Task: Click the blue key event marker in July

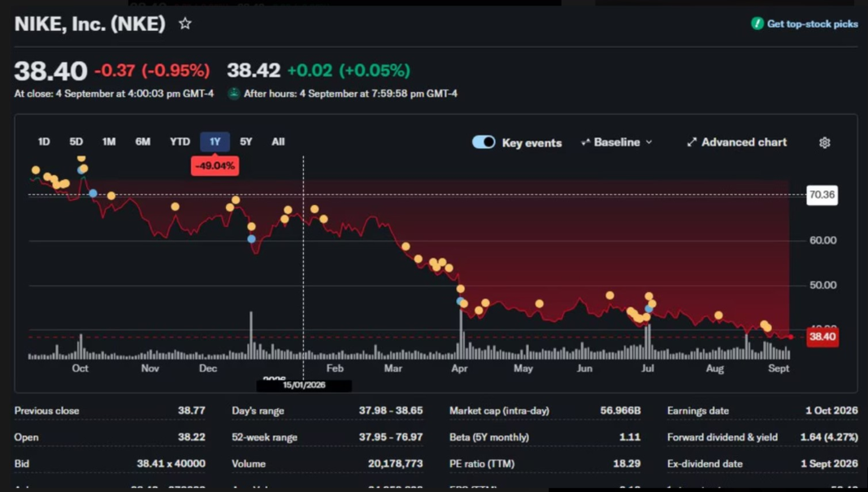Action: tap(649, 309)
